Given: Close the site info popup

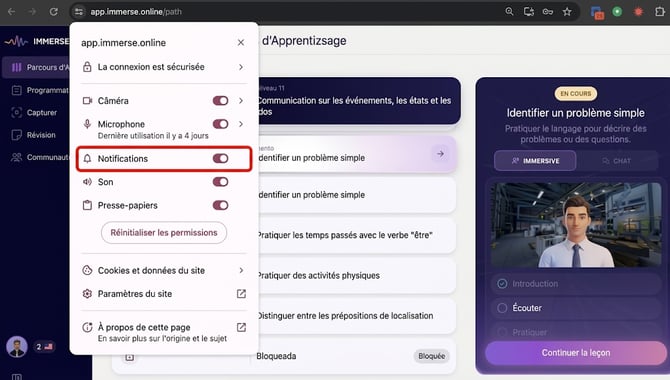Looking at the screenshot, I should tap(241, 42).
